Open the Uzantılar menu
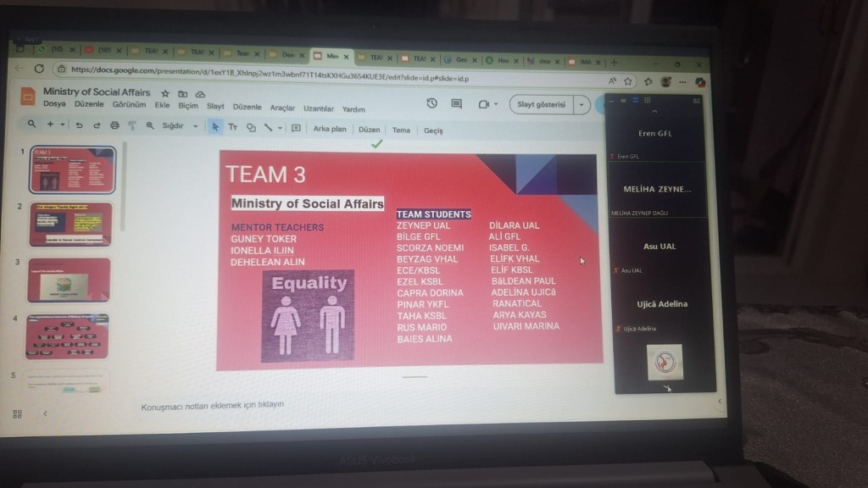The height and width of the screenshot is (488, 868). (x=319, y=109)
